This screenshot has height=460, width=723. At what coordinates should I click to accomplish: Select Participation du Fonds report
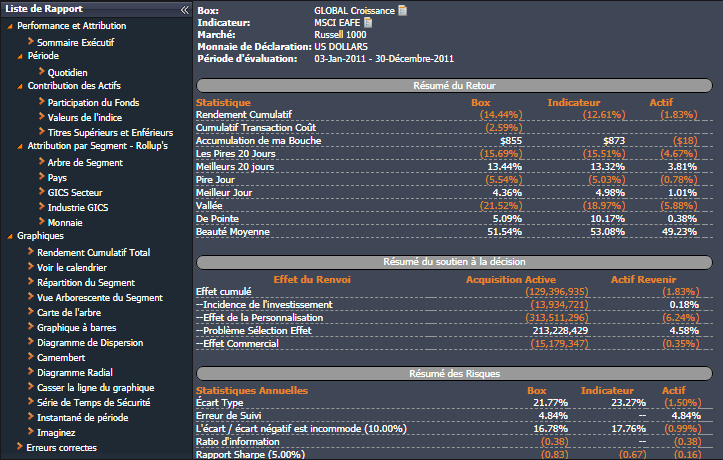pos(94,102)
